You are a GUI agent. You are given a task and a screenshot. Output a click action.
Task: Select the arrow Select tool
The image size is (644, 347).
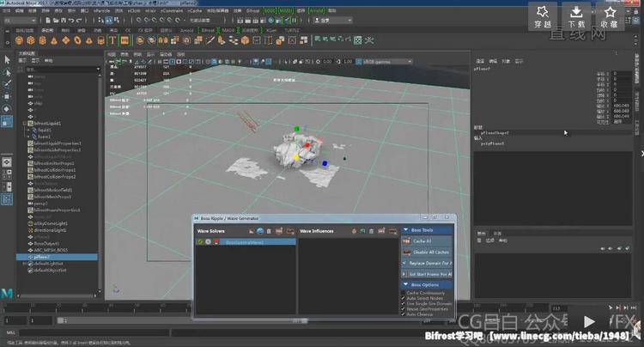7,59
